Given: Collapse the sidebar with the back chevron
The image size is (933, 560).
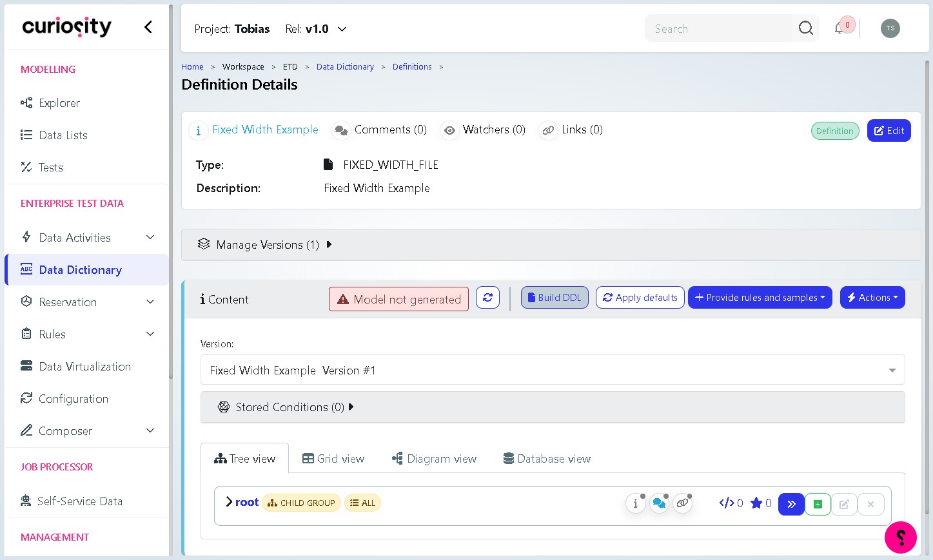Looking at the screenshot, I should 148,26.
